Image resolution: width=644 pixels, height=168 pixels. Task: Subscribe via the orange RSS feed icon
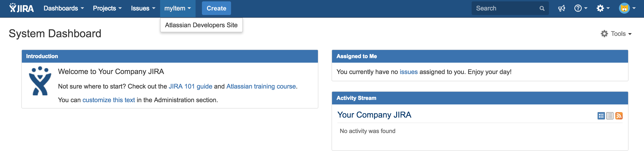click(x=619, y=116)
